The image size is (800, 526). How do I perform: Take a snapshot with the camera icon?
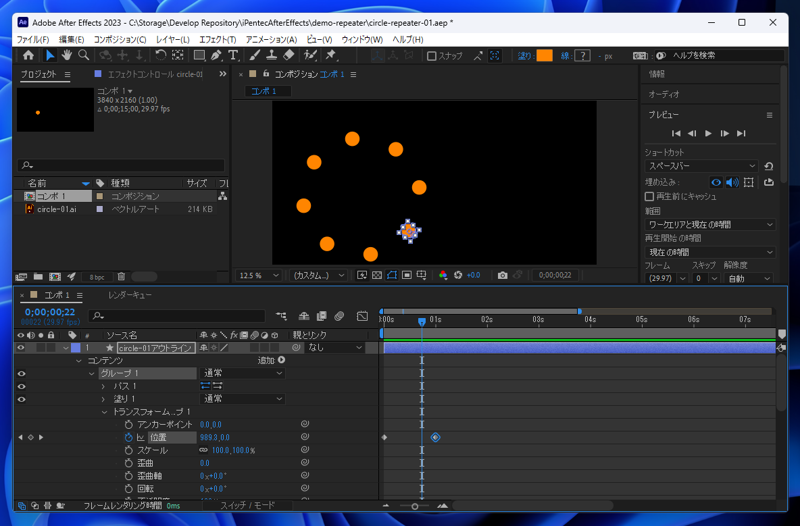[502, 275]
